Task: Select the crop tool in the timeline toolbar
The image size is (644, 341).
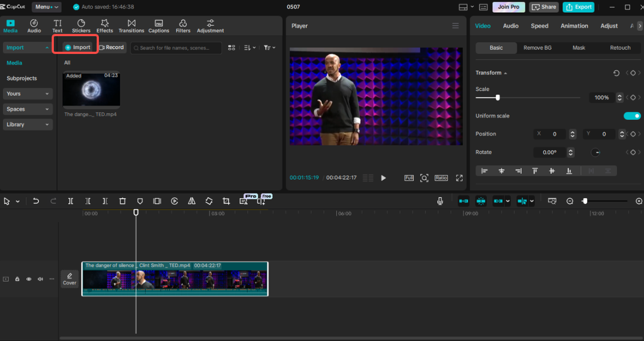Action: 226,201
